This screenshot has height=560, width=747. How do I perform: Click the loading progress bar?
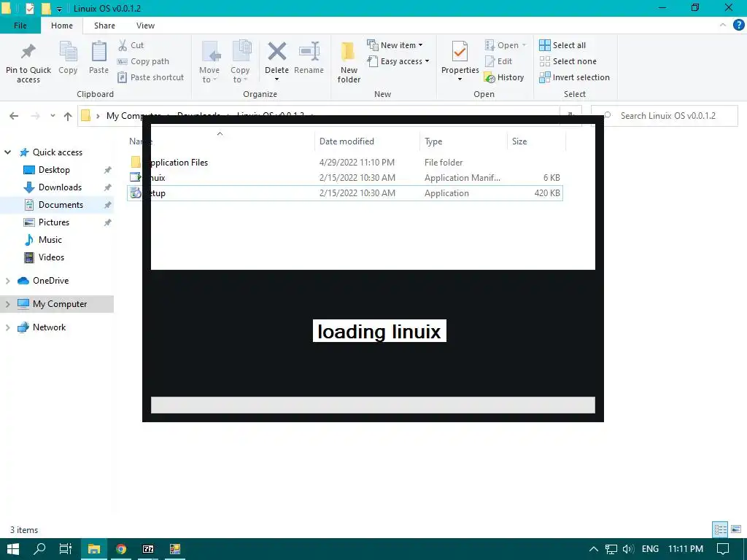[373, 405]
